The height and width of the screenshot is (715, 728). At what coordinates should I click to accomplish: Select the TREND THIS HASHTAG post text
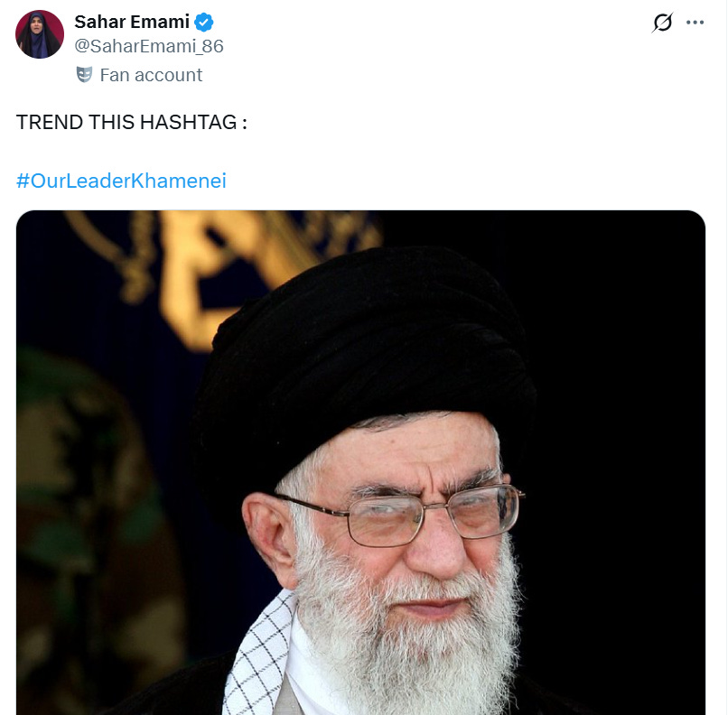point(131,122)
